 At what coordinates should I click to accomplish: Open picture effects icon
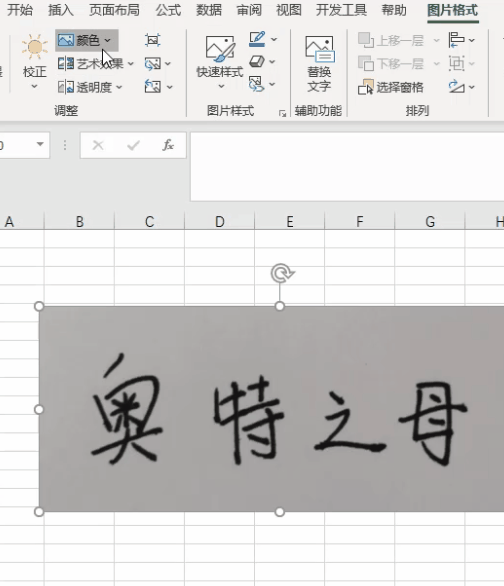pyautogui.click(x=262, y=61)
